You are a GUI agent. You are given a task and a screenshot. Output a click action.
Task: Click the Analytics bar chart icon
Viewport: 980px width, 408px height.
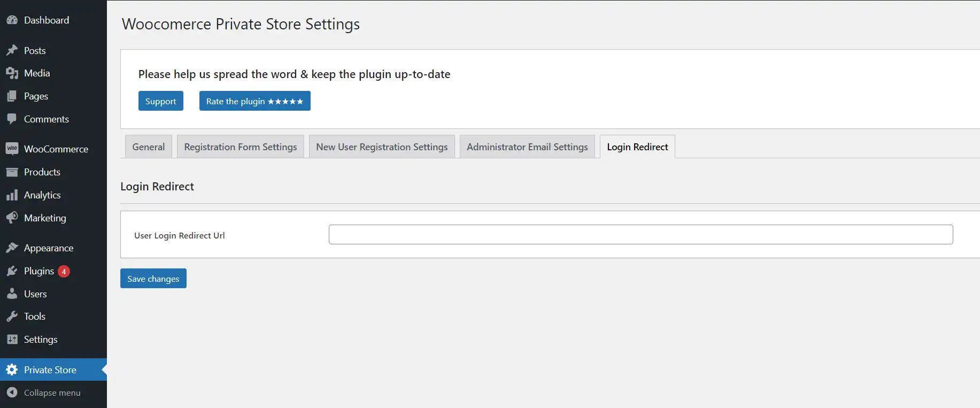coord(12,195)
